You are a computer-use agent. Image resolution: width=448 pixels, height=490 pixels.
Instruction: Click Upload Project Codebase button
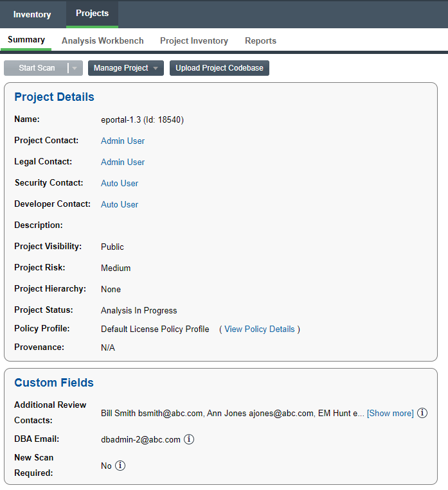click(x=219, y=68)
